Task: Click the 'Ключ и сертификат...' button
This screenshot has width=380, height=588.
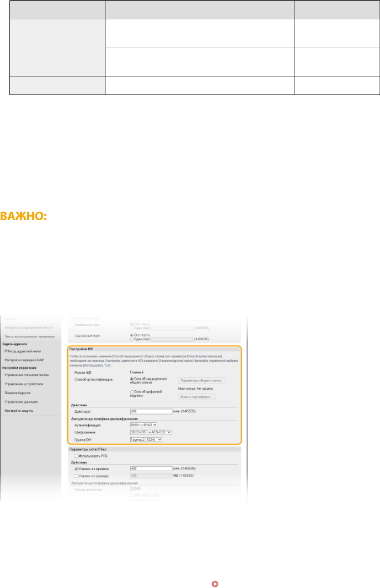Action: pyautogui.click(x=196, y=397)
